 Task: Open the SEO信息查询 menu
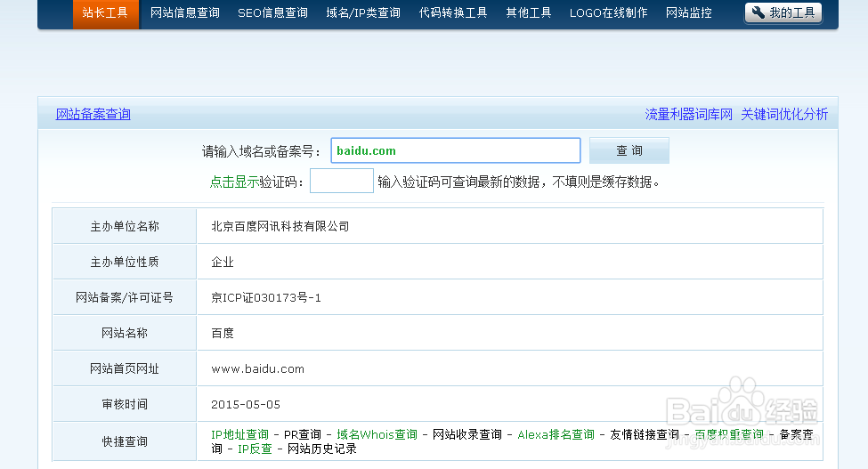pyautogui.click(x=273, y=12)
